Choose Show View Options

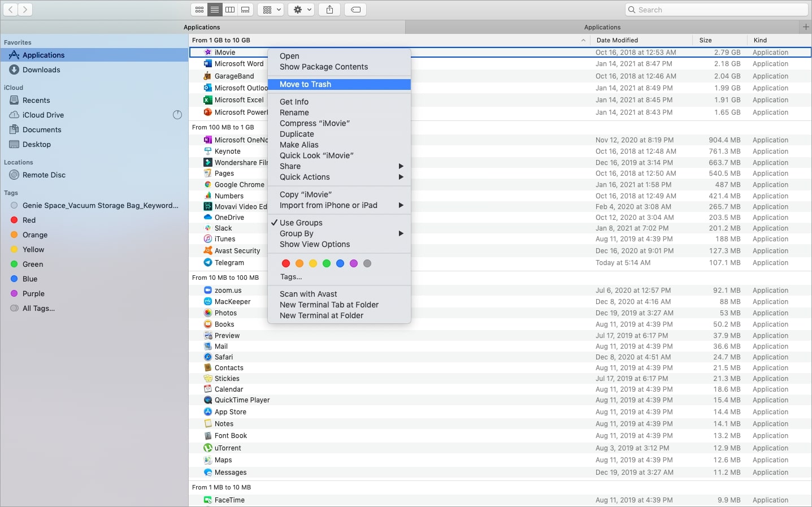point(339,244)
